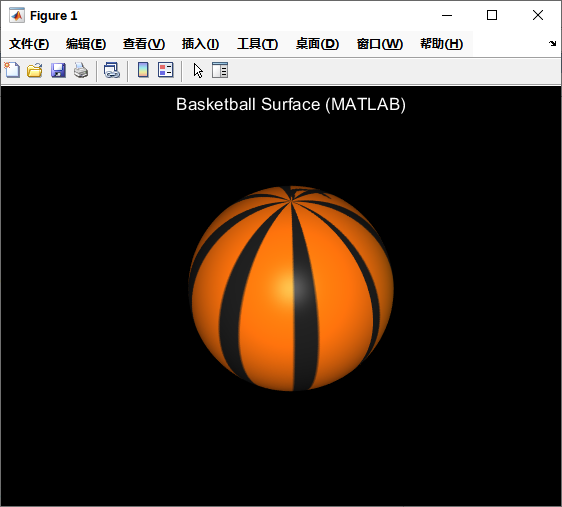Insert a legend using toolbar icon
Image resolution: width=562 pixels, height=507 pixels.
tap(166, 70)
